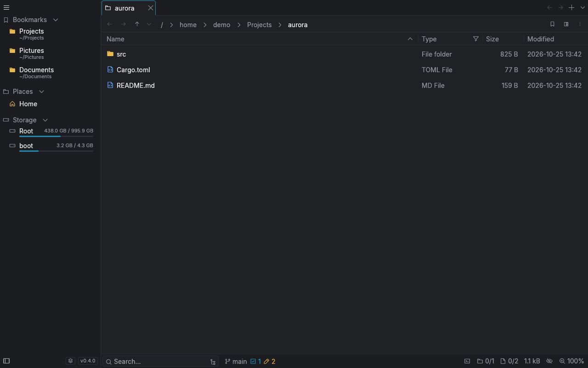Navigate forward in folder history

(123, 24)
